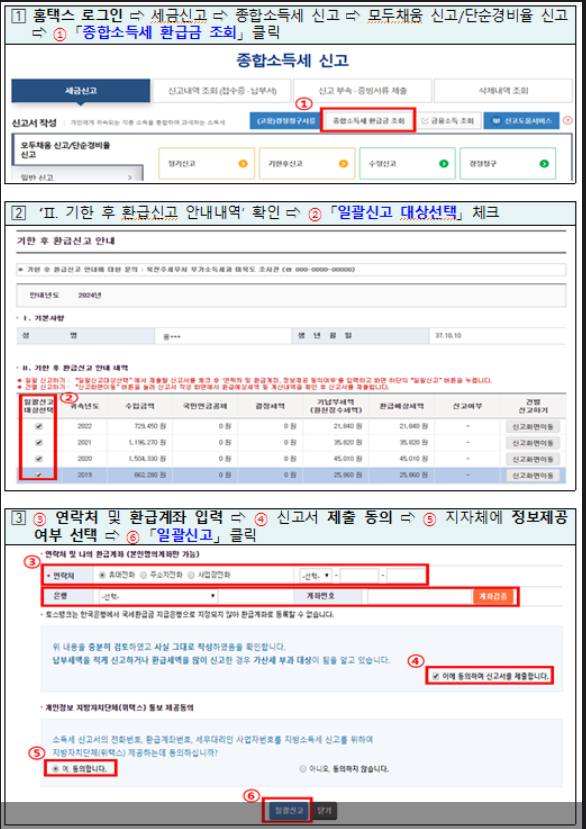The width and height of the screenshot is (586, 829).
Task: Click the red question mark help icon
Action: click(x=567, y=121)
